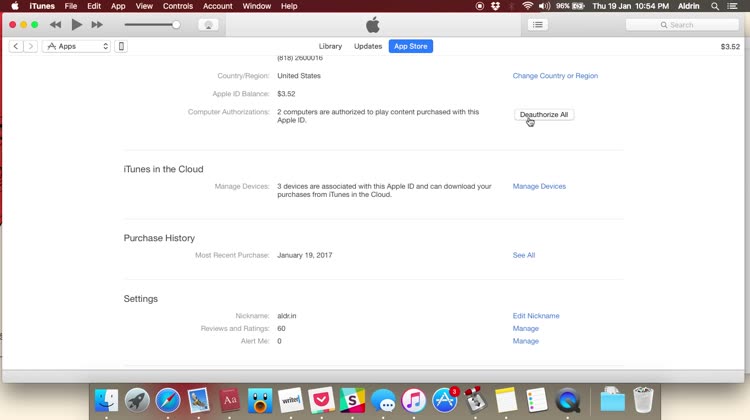Open the Controls menu
This screenshot has height=420, width=750.
[178, 6]
